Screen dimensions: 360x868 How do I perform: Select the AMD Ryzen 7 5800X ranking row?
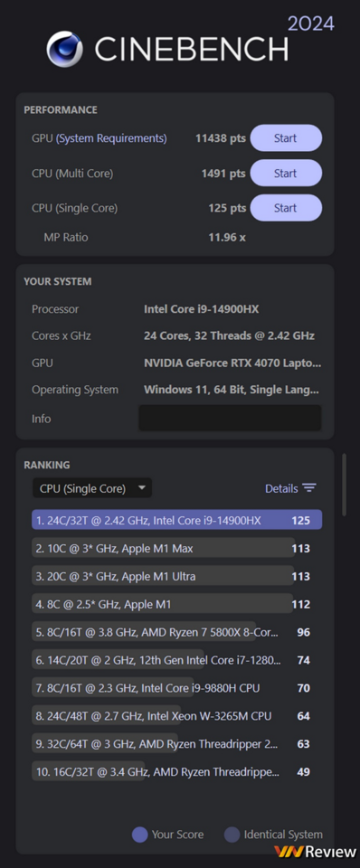pyautogui.click(x=176, y=632)
